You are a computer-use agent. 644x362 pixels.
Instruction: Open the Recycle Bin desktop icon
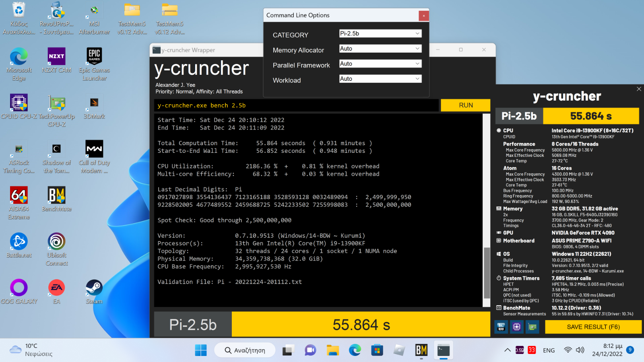coord(19,19)
